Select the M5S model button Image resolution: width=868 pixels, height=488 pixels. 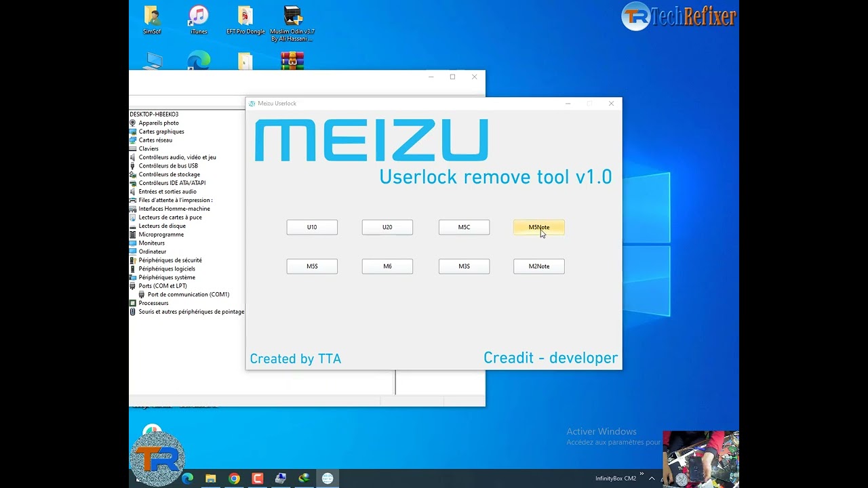312,266
